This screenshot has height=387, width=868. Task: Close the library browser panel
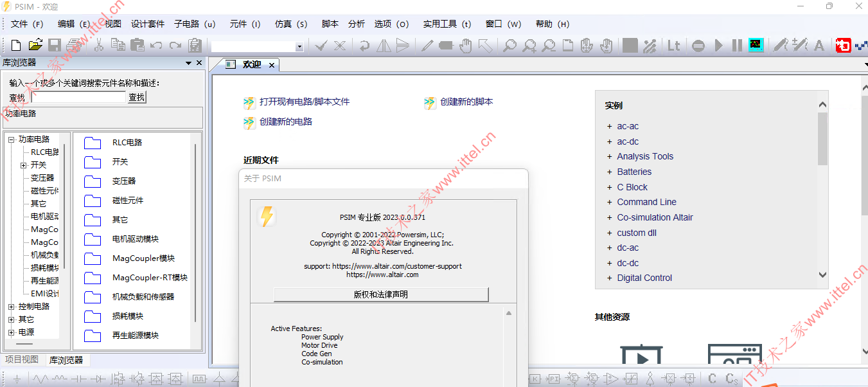pyautogui.click(x=199, y=63)
